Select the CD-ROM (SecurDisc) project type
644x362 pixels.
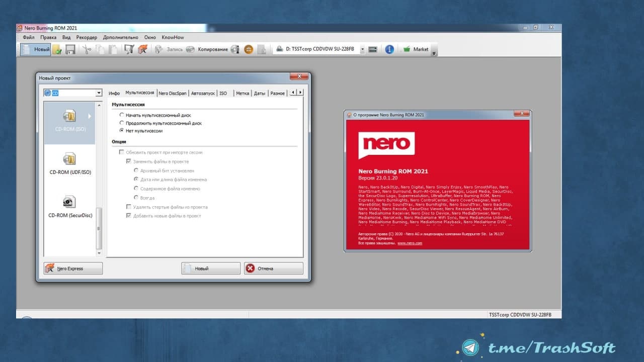click(x=70, y=208)
